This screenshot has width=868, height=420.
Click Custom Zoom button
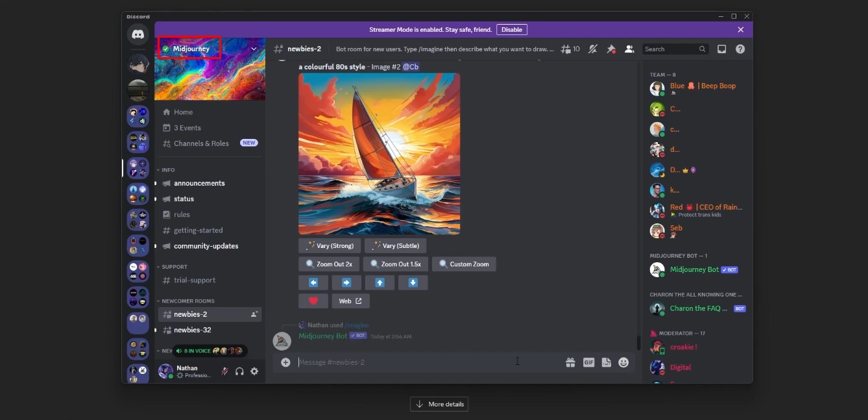coord(464,264)
